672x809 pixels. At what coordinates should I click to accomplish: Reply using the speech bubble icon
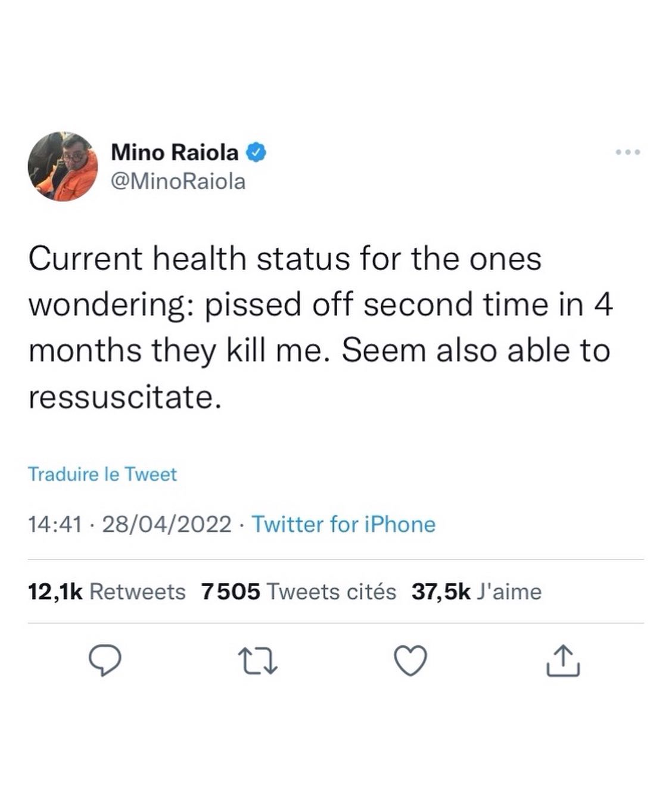105,661
